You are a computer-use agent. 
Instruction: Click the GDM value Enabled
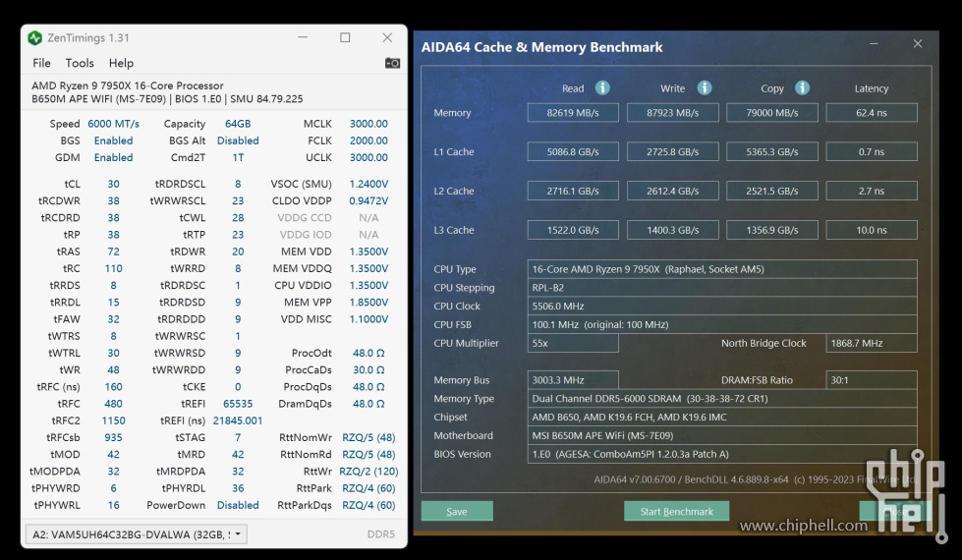[114, 157]
